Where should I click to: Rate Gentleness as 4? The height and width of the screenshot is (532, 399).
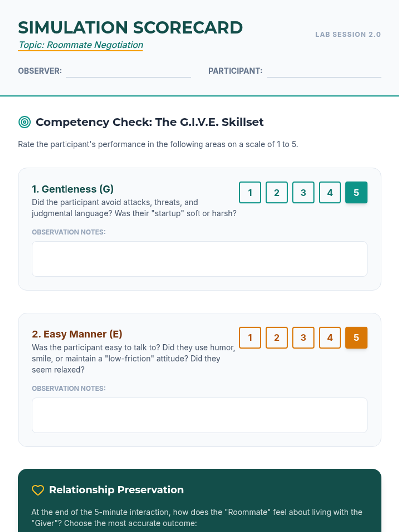click(330, 193)
